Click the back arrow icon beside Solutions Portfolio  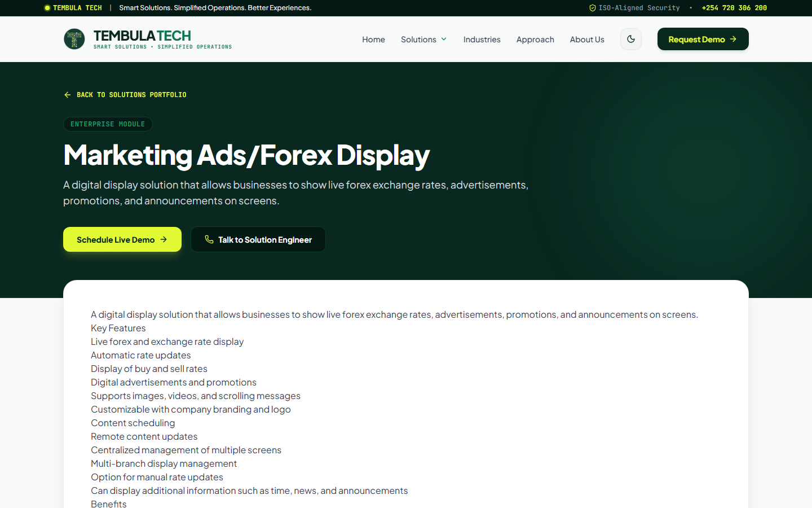tap(68, 95)
